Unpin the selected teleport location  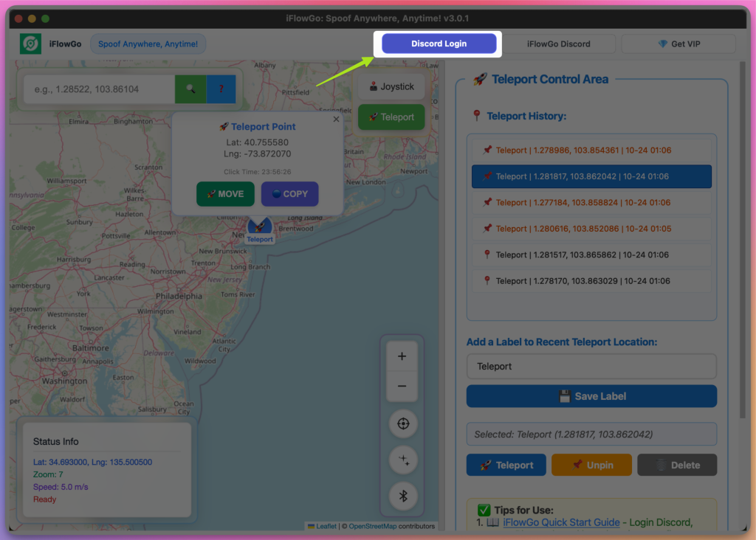tap(591, 465)
